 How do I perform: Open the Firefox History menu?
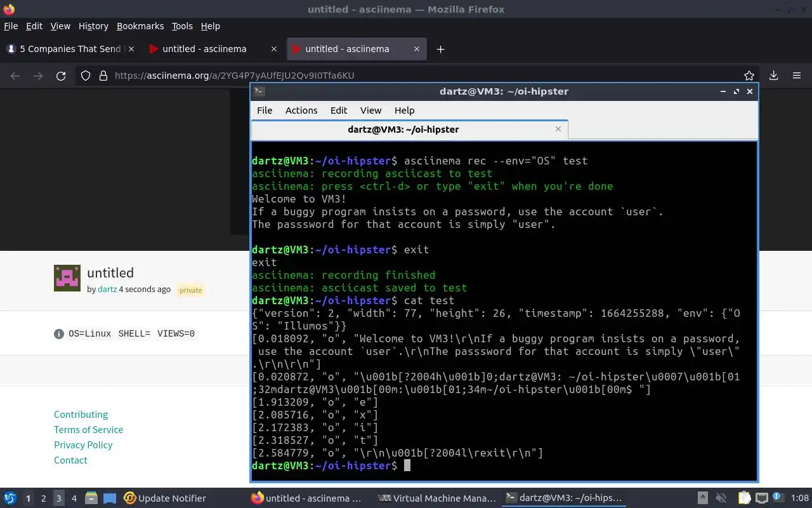(93, 26)
